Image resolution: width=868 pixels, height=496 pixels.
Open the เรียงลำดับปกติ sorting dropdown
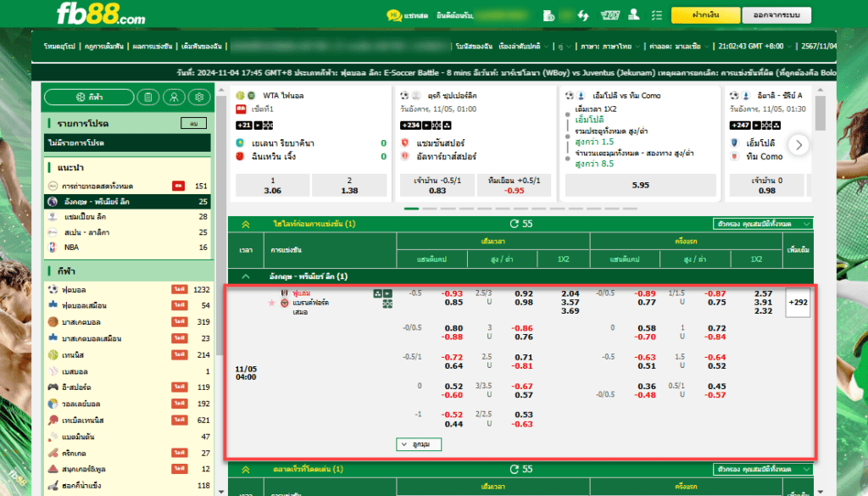click(x=524, y=46)
